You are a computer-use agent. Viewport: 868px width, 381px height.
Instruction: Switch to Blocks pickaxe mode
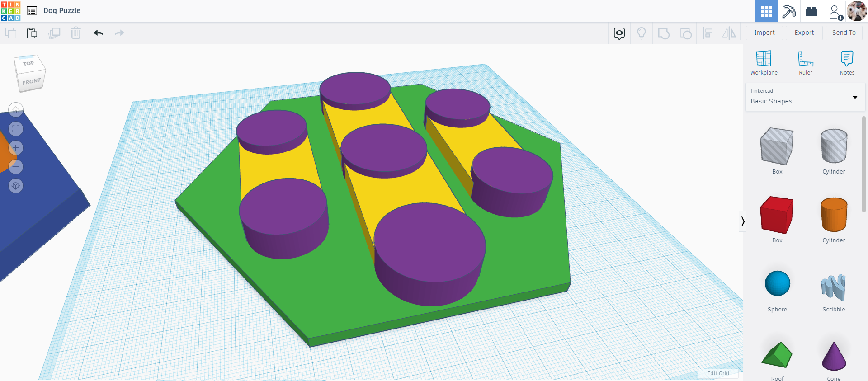(x=789, y=11)
